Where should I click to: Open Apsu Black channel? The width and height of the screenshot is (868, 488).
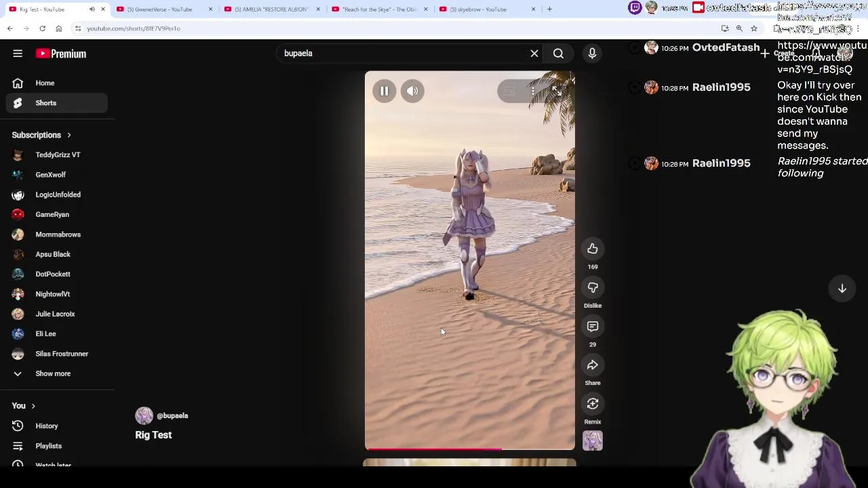(x=57, y=254)
